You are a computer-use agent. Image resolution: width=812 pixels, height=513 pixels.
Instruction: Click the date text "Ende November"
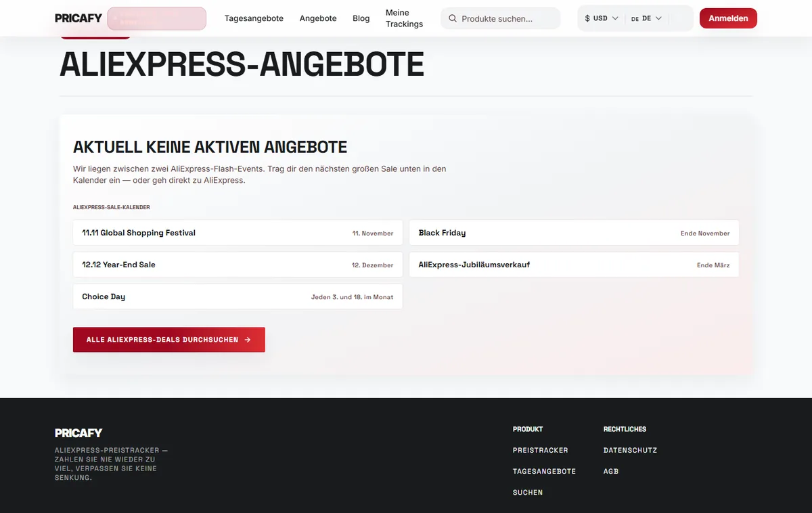click(x=705, y=233)
